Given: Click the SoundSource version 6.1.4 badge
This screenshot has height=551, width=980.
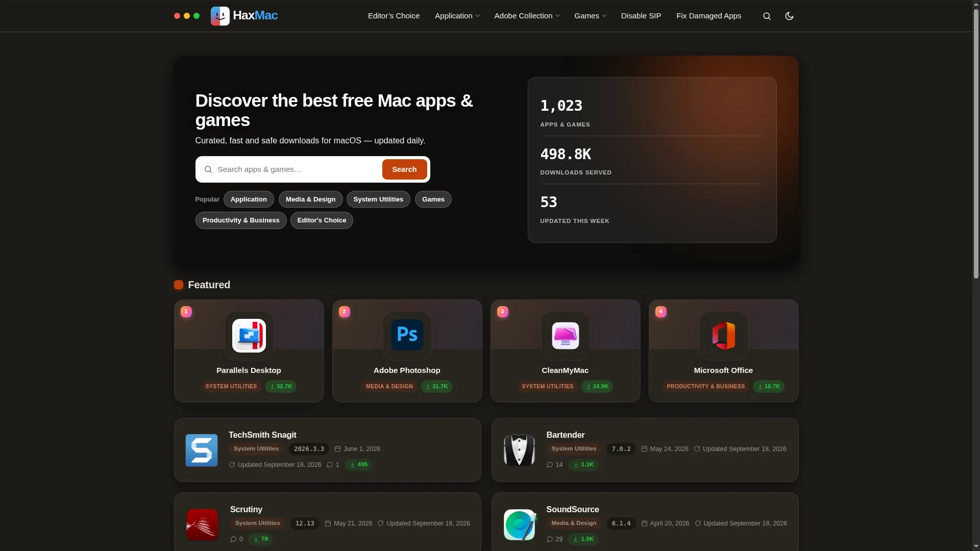Looking at the screenshot, I should (x=621, y=523).
